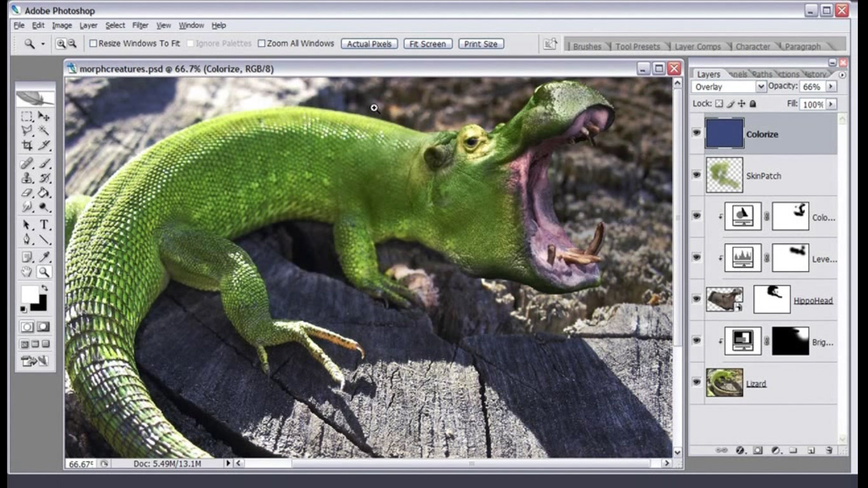This screenshot has height=488, width=868.
Task: Select the Brush tool
Action: (x=44, y=164)
